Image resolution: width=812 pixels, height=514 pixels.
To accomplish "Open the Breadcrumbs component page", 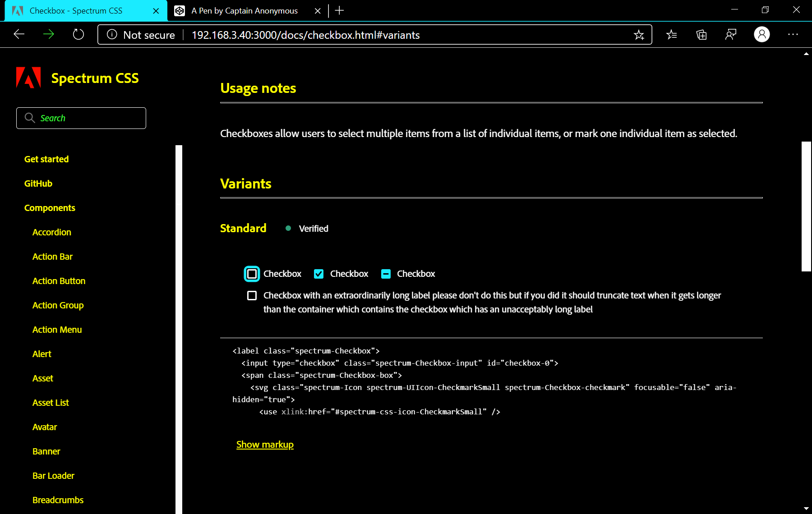I will pyautogui.click(x=58, y=500).
